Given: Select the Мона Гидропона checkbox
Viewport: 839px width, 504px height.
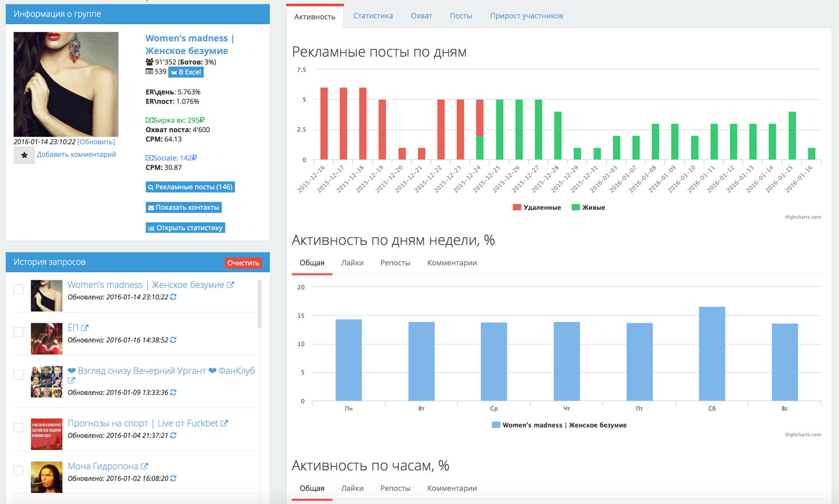Looking at the screenshot, I should click(18, 470).
